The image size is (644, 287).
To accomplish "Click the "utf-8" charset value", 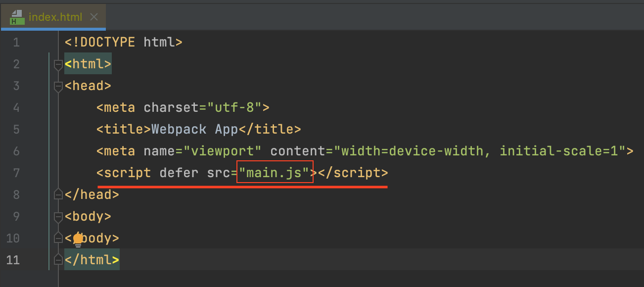I will [x=234, y=107].
